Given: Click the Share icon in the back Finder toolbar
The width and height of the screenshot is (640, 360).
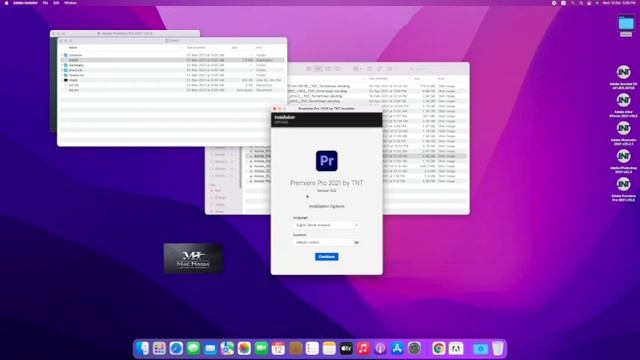Looking at the screenshot, I should point(369,69).
